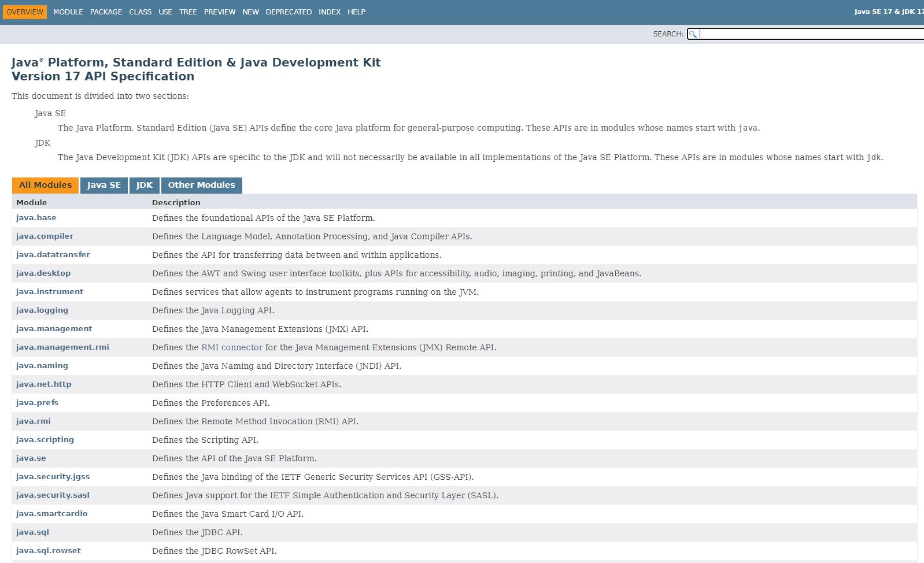Open the java.security.sasl module link
924x563 pixels.
point(53,495)
